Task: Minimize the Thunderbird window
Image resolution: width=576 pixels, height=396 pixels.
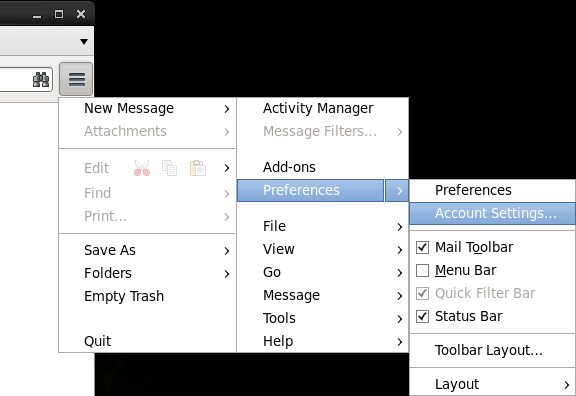Action: (x=37, y=15)
